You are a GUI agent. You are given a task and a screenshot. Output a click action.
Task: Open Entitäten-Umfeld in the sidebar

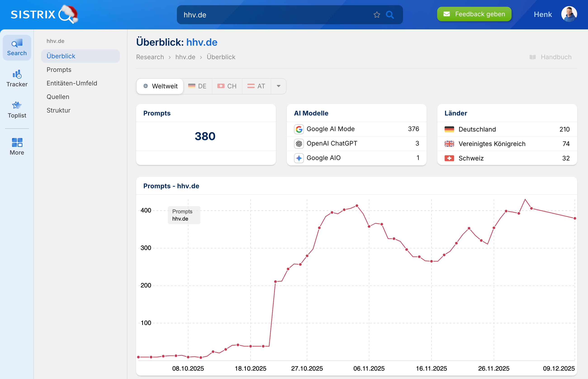point(72,83)
